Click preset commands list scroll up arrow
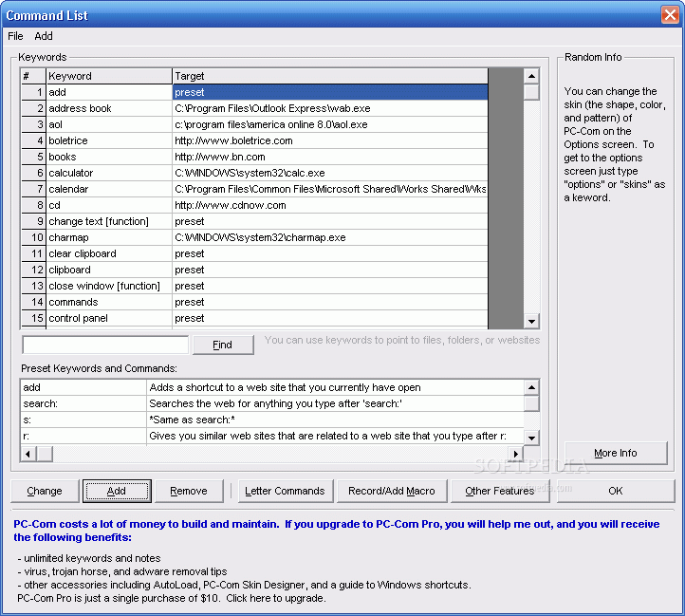The image size is (685, 616). point(531,387)
